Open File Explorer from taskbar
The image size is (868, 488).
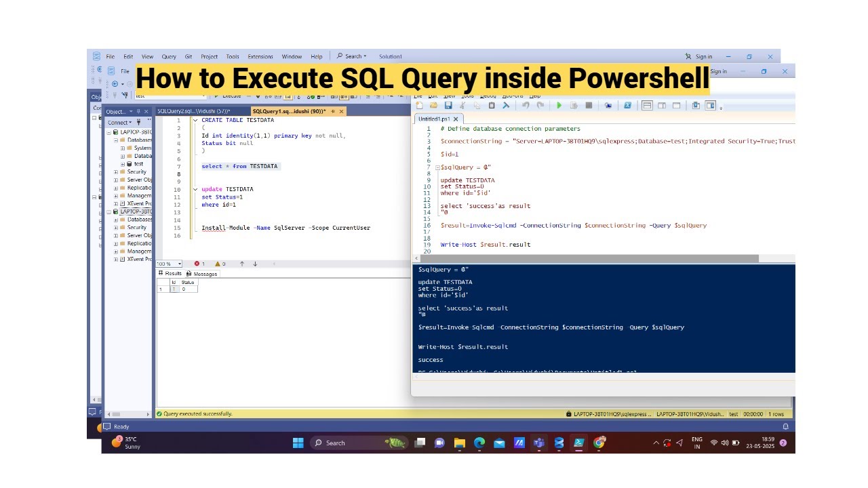pyautogui.click(x=460, y=443)
